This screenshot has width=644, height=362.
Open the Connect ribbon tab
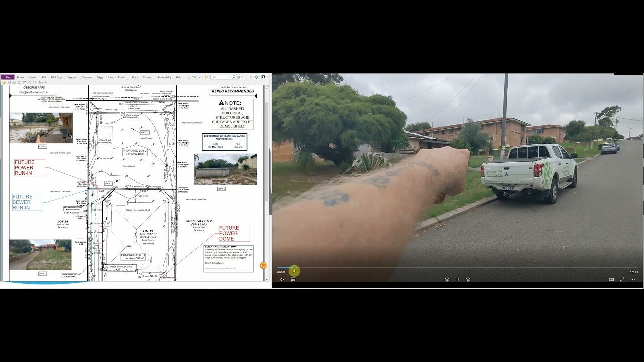pos(148,77)
